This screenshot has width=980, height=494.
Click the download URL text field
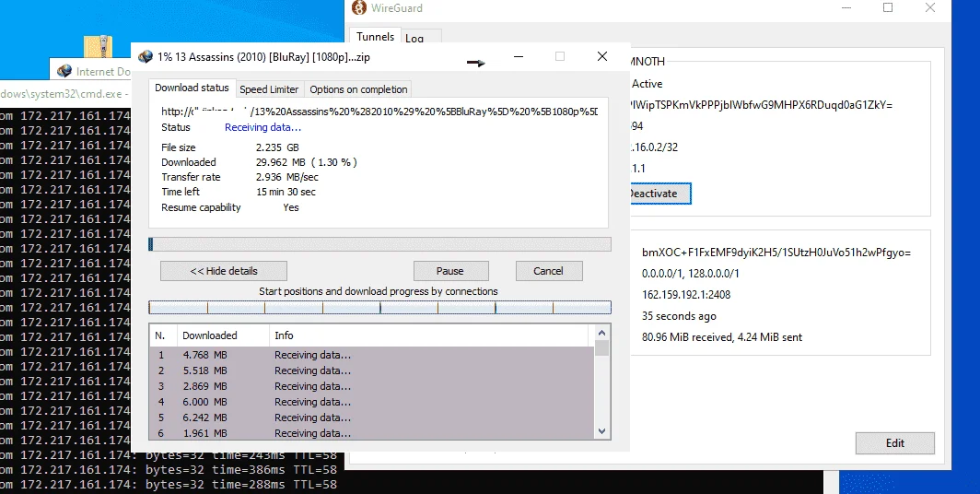pos(379,112)
